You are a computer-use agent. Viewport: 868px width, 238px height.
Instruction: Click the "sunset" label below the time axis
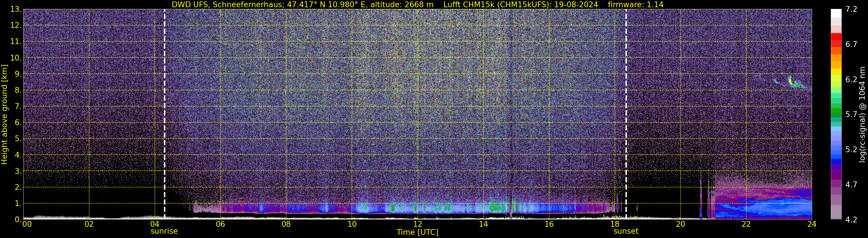pyautogui.click(x=626, y=231)
